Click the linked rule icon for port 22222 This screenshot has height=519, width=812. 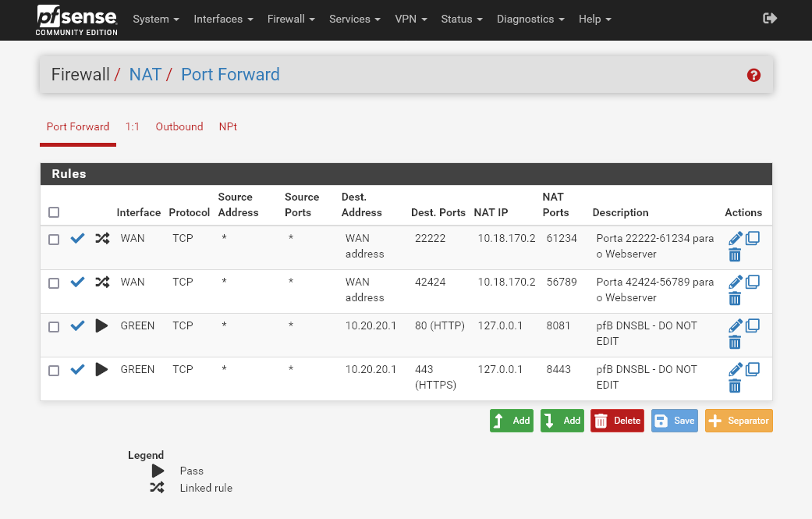tap(102, 238)
